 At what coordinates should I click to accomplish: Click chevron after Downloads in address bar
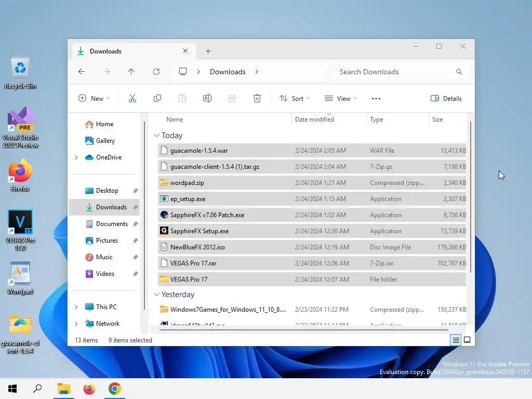[x=257, y=72]
